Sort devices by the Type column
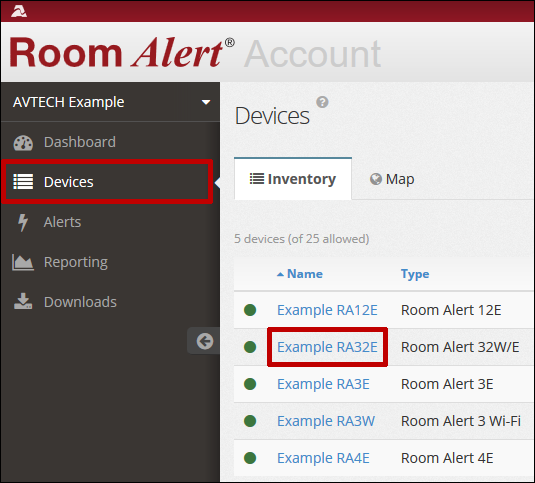535x483 pixels. 415,274
